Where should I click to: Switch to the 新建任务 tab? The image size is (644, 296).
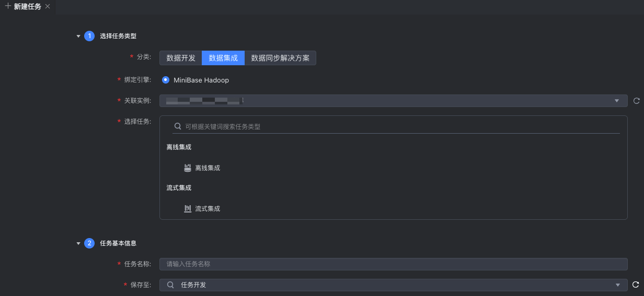[28, 6]
